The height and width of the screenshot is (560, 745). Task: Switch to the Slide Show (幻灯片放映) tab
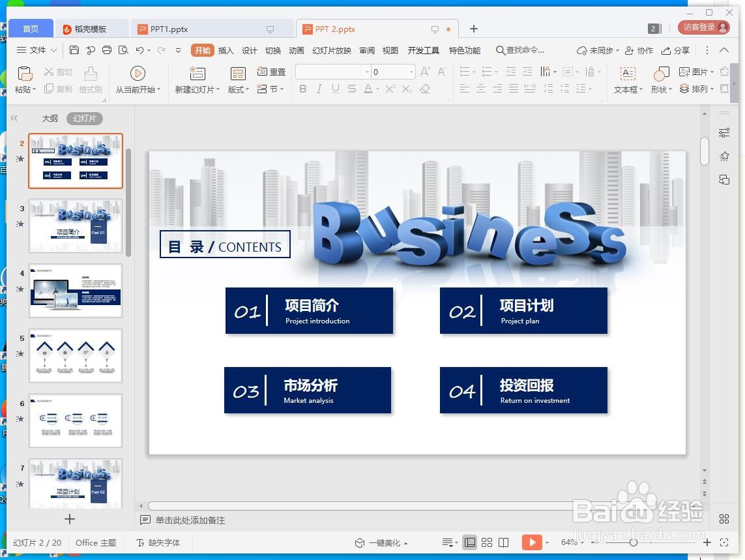[332, 50]
